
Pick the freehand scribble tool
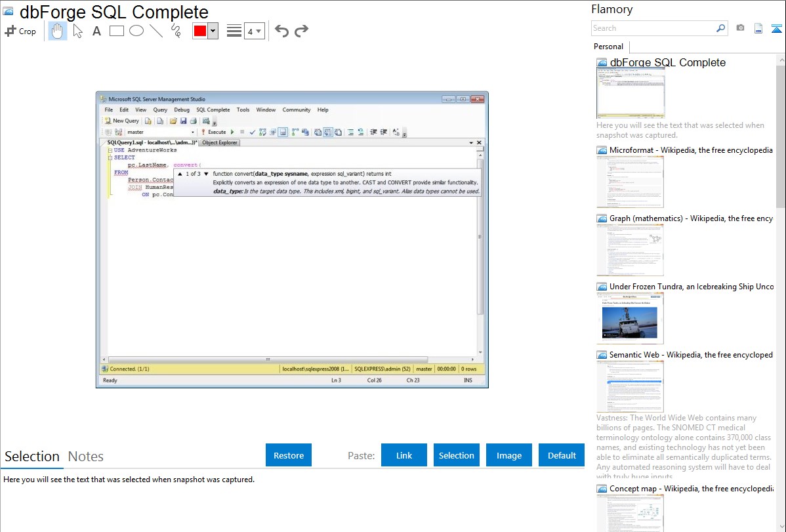[x=176, y=31]
